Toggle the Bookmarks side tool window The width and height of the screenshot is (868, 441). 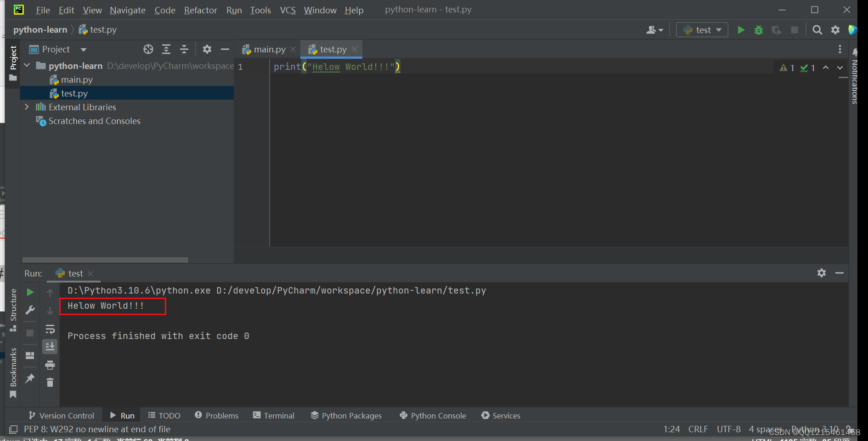pyautogui.click(x=13, y=373)
